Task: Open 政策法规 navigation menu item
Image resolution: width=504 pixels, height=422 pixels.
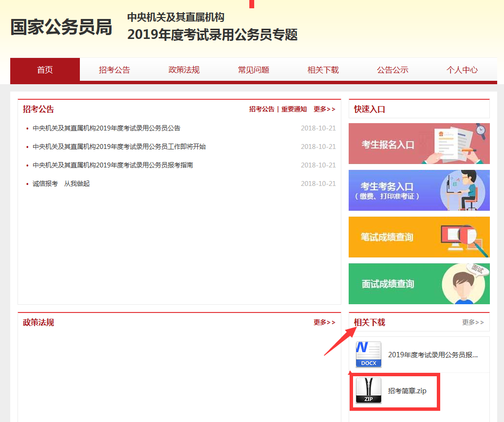Action: [x=184, y=70]
